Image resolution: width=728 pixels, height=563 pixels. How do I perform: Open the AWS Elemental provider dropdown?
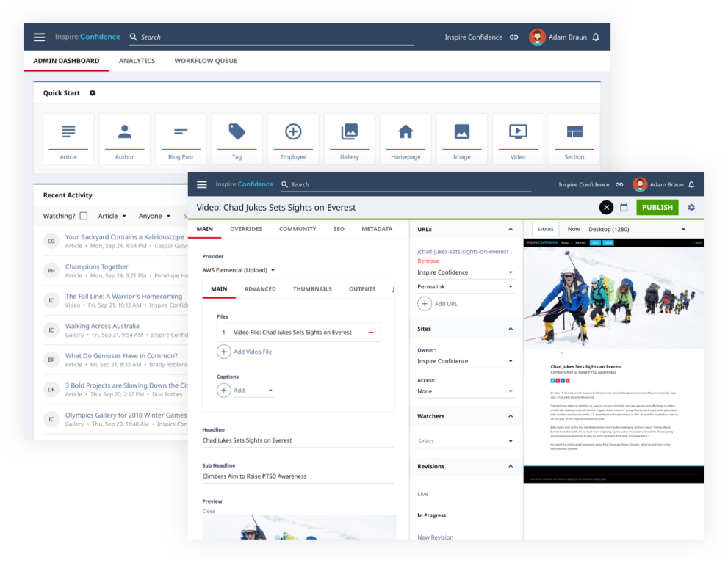coord(239,270)
